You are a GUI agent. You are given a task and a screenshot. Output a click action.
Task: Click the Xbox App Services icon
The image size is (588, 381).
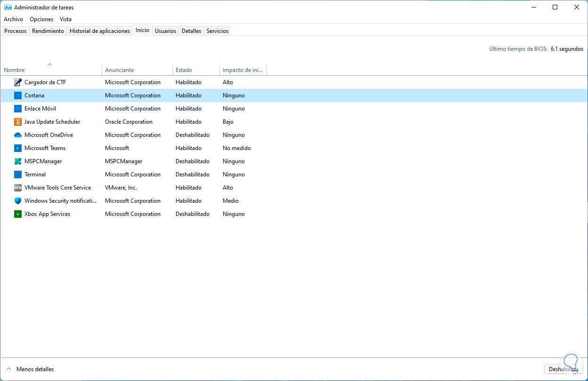point(18,214)
